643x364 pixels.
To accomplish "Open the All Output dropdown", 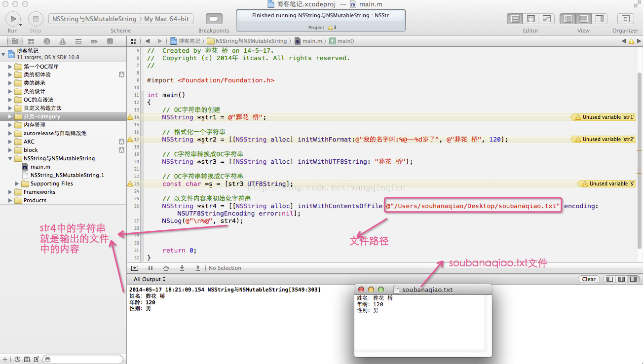I will (150, 279).
